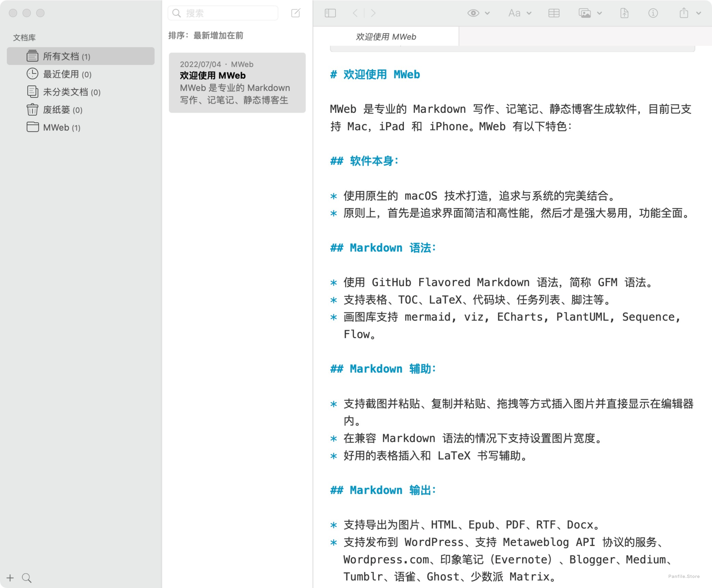Screen dimensions: 712x588
Task: Select 所有文档 in the library
Action: click(x=81, y=56)
